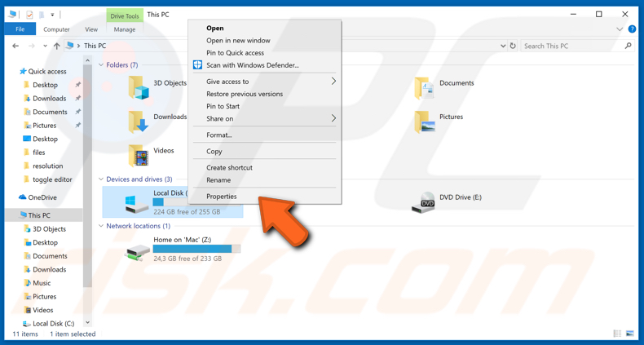The image size is (644, 345).
Task: Open the resolution folder in sidebar
Action: [47, 166]
